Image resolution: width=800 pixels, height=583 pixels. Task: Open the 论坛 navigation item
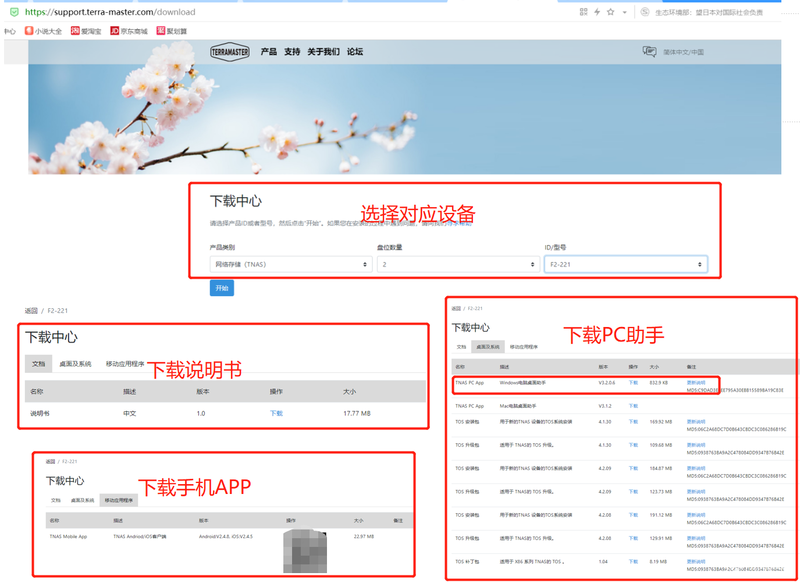click(x=355, y=52)
